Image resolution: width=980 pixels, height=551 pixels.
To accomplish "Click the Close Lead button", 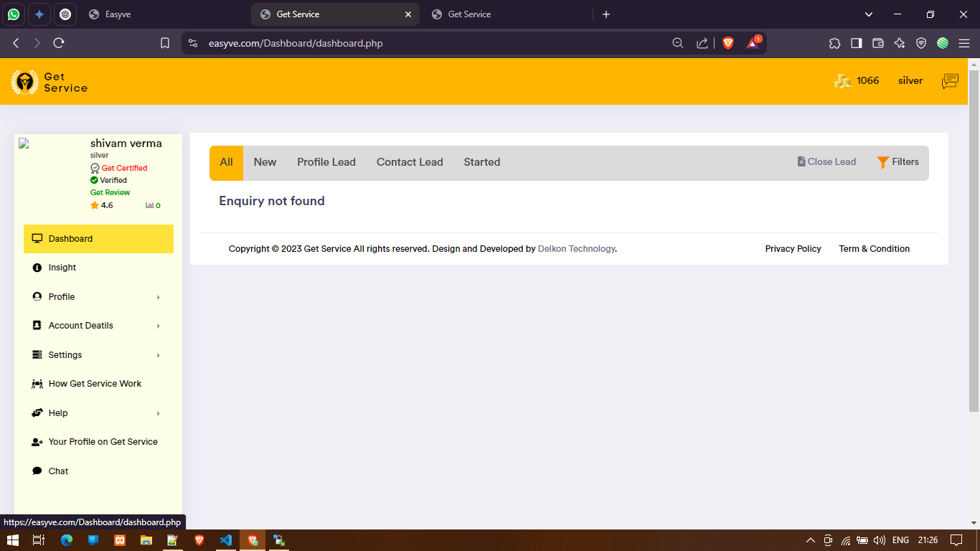I will point(826,162).
